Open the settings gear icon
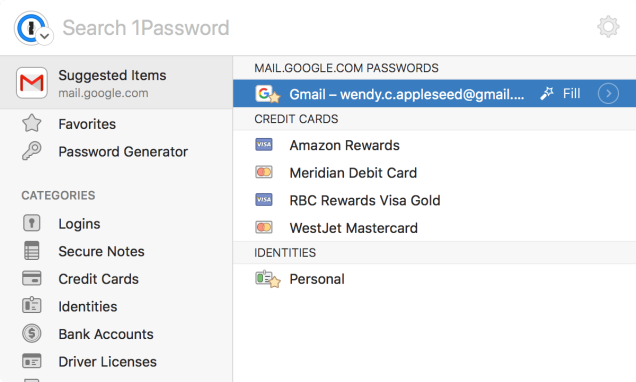Screen dimensions: 636x382 coord(608,27)
